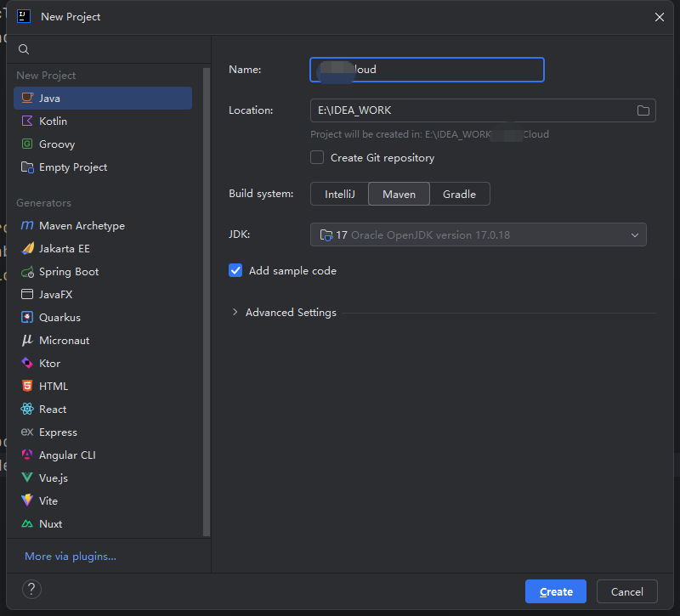Select the Ktor generator icon
680x616 pixels.
click(x=27, y=364)
